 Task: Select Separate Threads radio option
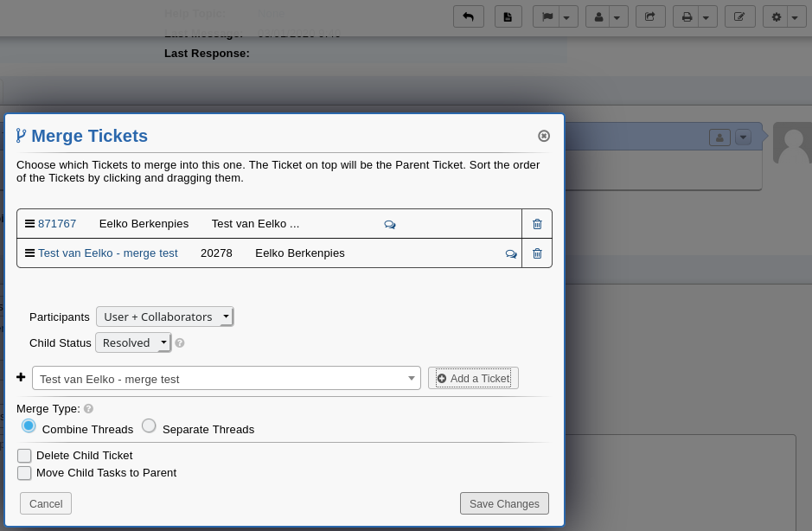pyautogui.click(x=149, y=425)
